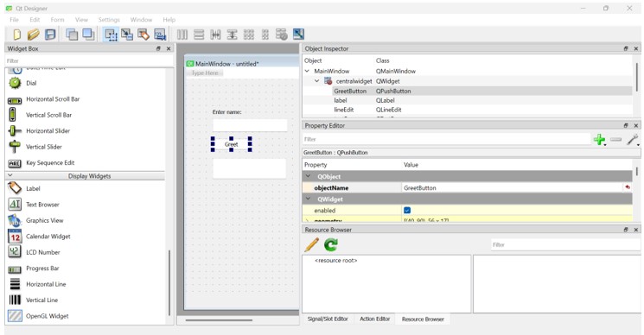The height and width of the screenshot is (335, 644).
Task: Select GreetButton row in Object Inspector
Action: pyautogui.click(x=468, y=91)
